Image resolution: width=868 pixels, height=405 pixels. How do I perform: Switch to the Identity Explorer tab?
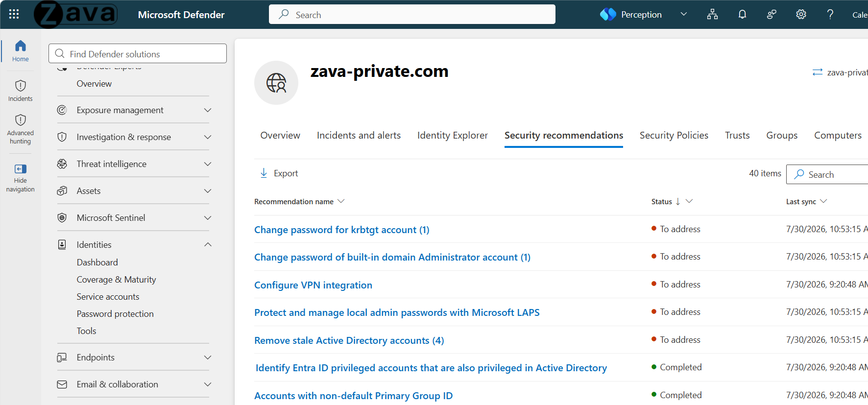coord(453,135)
